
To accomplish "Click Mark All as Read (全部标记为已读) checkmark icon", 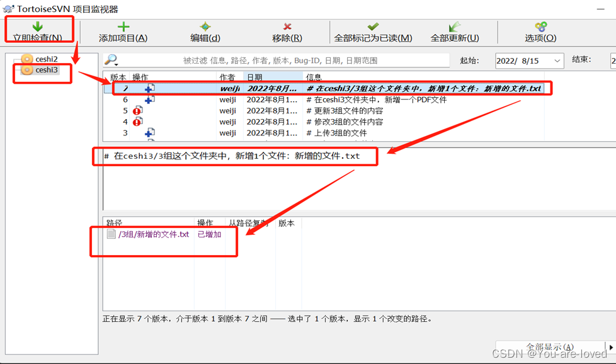I will [373, 26].
